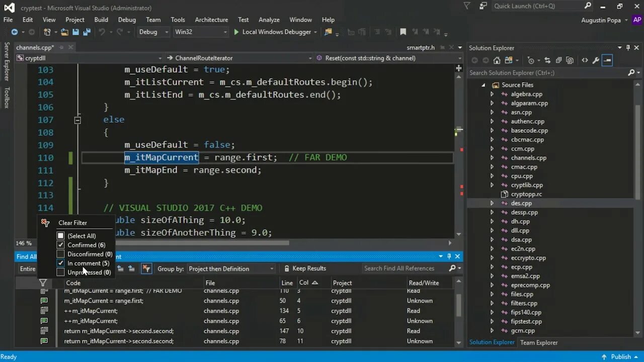Click the filter funnel icon in results header
The width and height of the screenshot is (644, 362).
pyautogui.click(x=43, y=283)
